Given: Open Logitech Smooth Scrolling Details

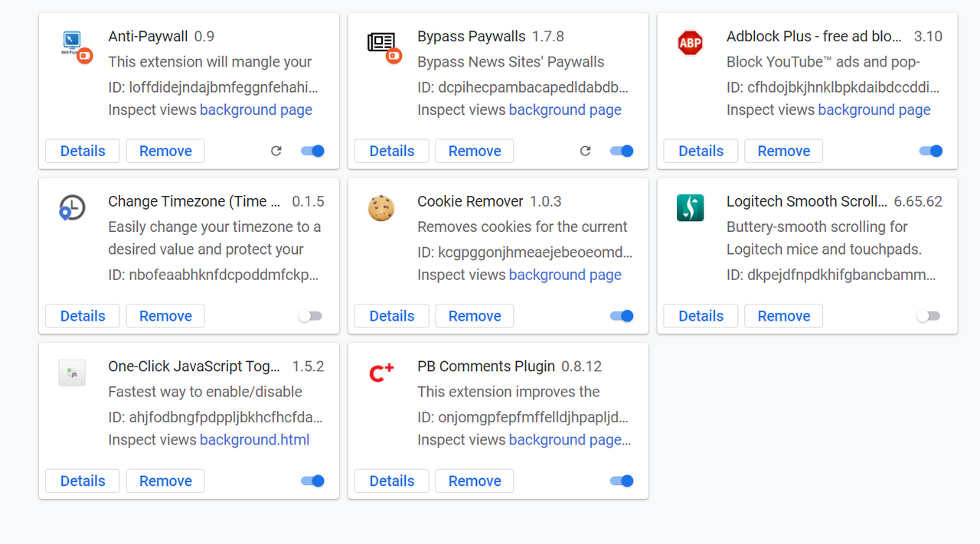Looking at the screenshot, I should pyautogui.click(x=701, y=316).
